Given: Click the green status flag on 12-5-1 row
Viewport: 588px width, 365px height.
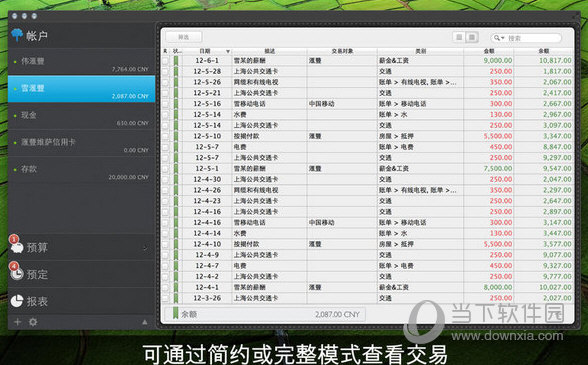Looking at the screenshot, I should tap(176, 168).
